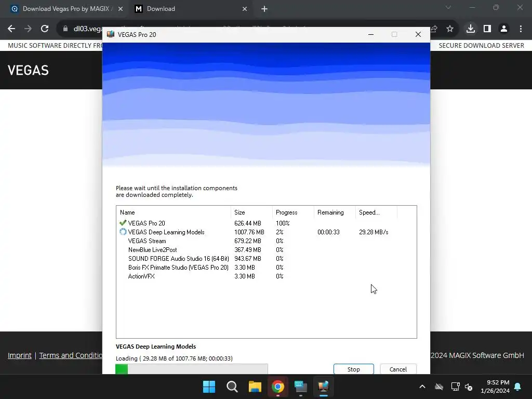Image resolution: width=532 pixels, height=399 pixels.
Task: Click the loading spinner beside Deep Learning Models
Action: point(123,232)
